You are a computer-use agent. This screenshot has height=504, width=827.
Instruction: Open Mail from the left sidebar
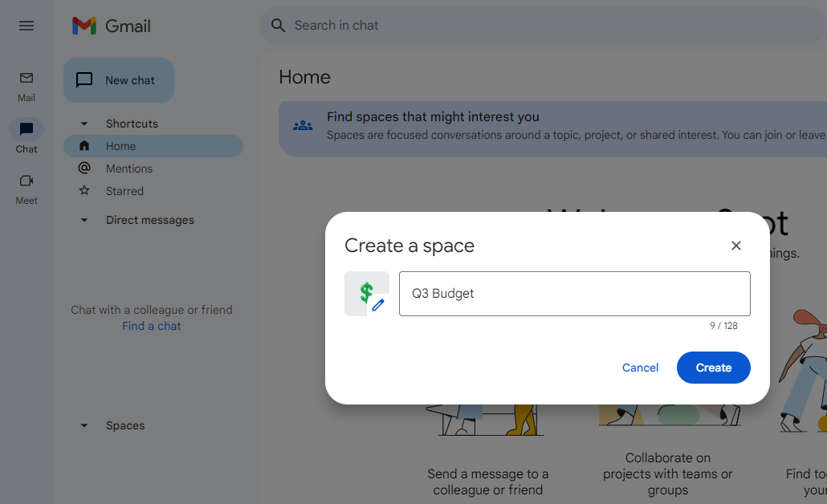click(26, 79)
